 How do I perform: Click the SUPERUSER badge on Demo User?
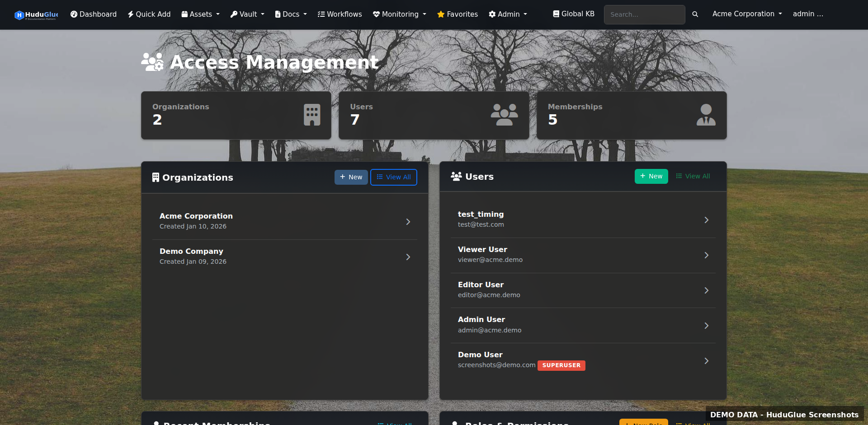[561, 365]
